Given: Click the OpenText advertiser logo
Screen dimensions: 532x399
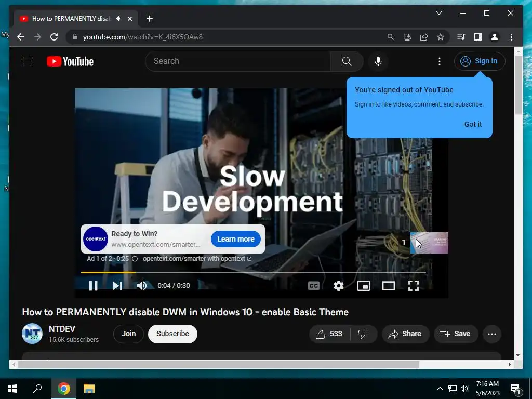Looking at the screenshot, I should (96, 239).
